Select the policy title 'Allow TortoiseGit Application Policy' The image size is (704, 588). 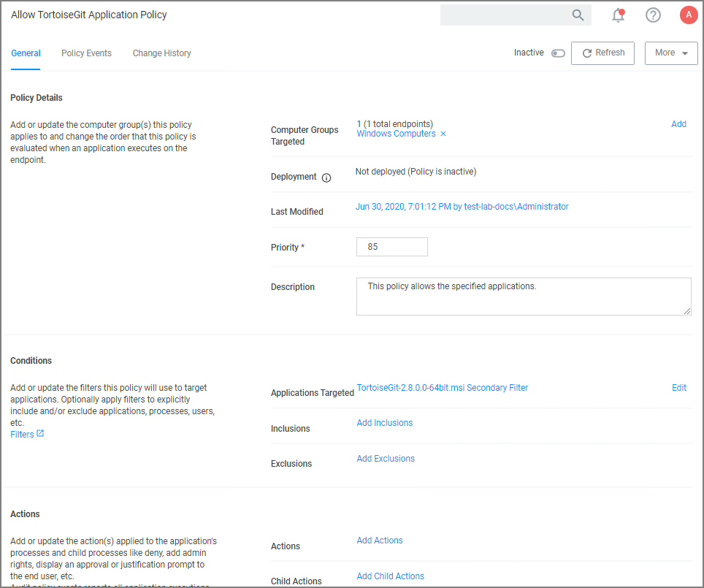89,15
